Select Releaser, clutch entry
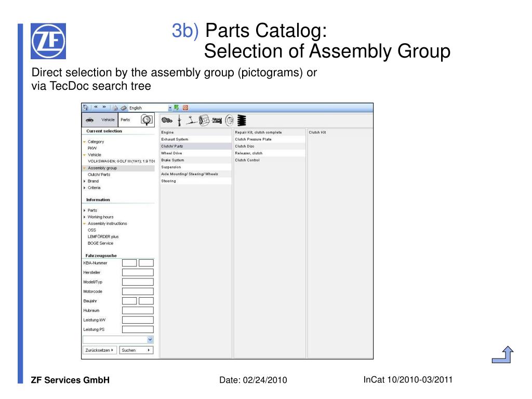532x399 pixels. pos(270,153)
